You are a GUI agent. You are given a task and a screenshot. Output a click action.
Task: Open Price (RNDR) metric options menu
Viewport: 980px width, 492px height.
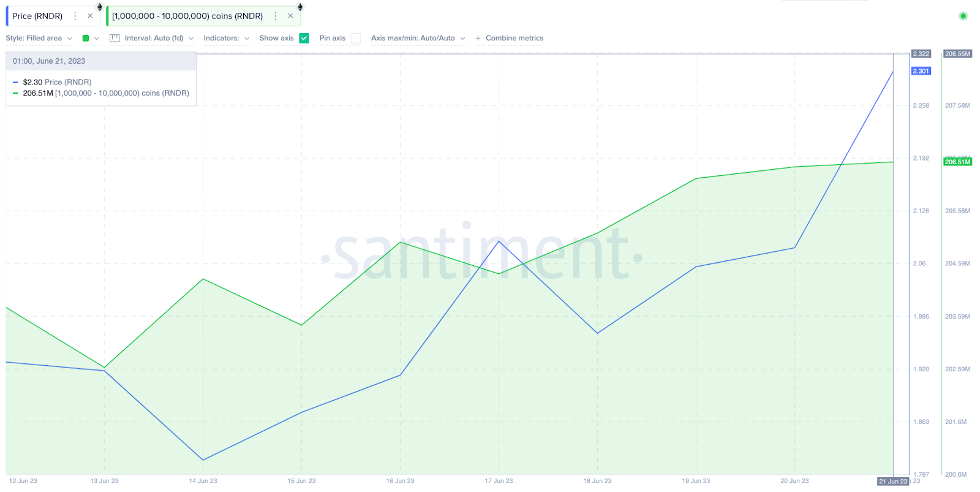75,16
